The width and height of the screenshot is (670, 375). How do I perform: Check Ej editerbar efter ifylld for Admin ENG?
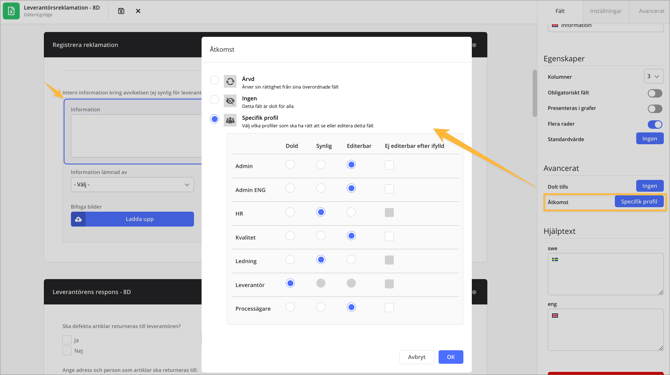389,189
